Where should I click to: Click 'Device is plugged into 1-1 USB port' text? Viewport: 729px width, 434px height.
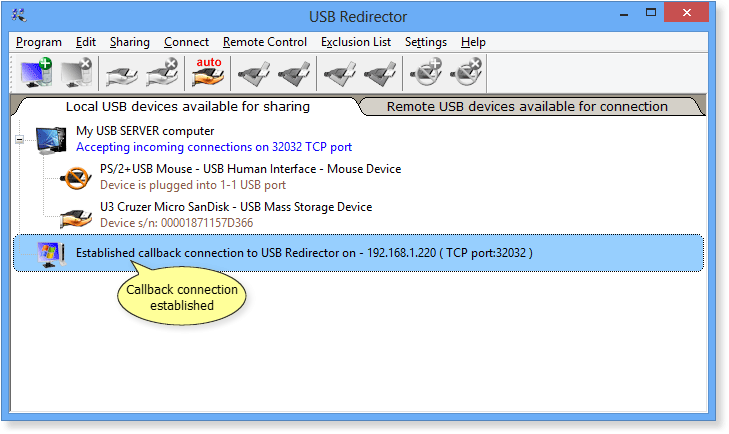click(193, 185)
